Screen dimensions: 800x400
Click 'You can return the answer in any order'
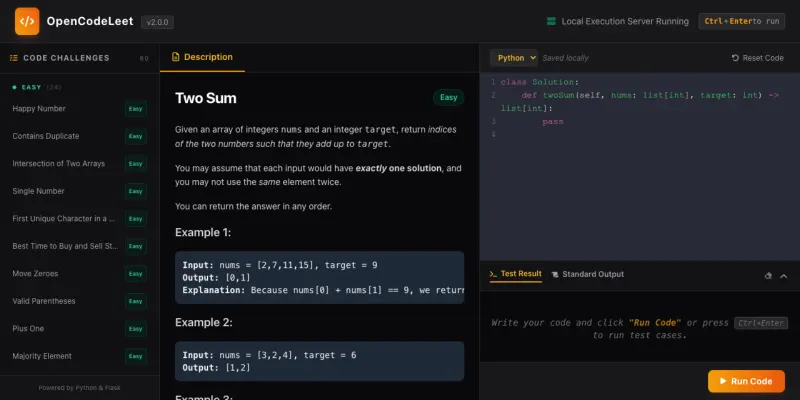(254, 207)
